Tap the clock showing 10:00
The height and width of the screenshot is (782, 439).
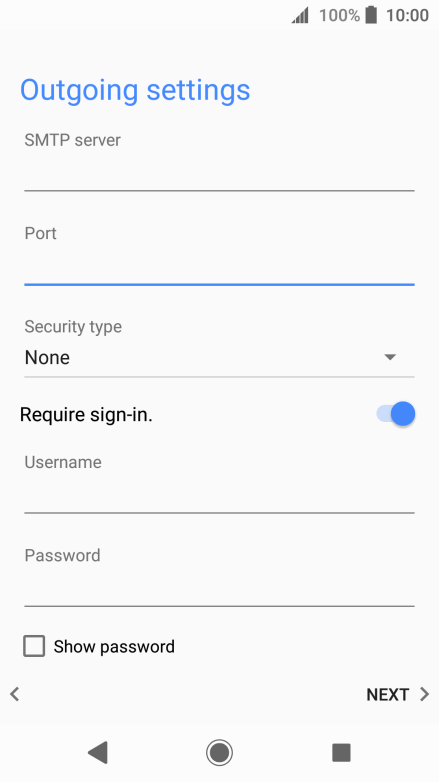407,15
